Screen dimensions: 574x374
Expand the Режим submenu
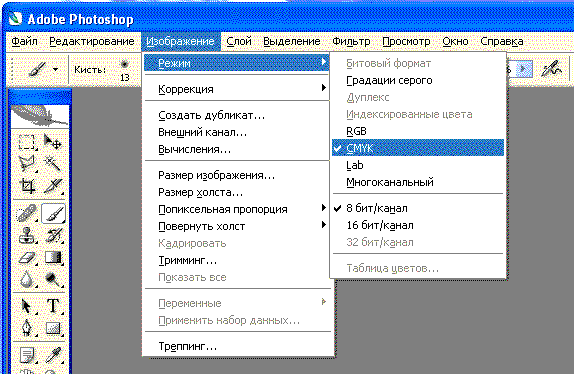click(236, 63)
